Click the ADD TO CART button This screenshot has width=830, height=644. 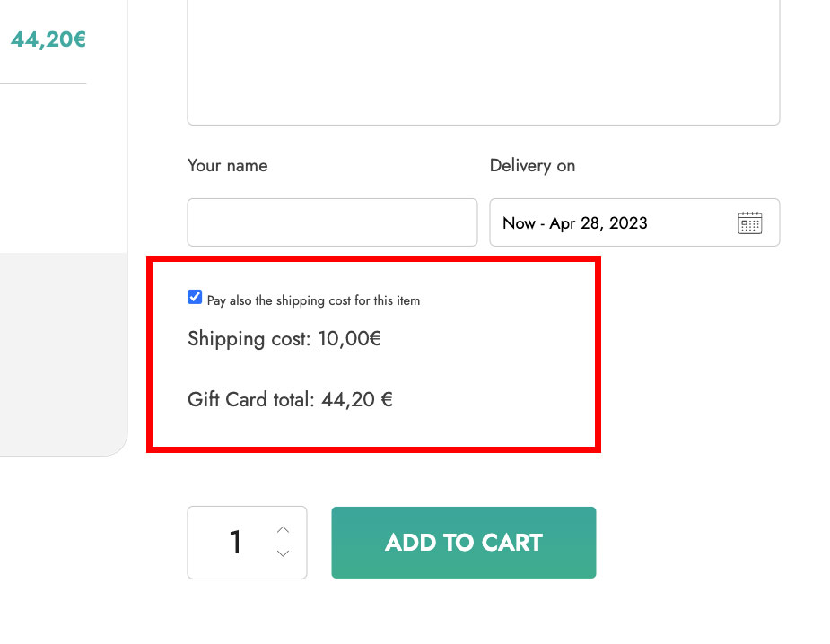[x=464, y=543]
